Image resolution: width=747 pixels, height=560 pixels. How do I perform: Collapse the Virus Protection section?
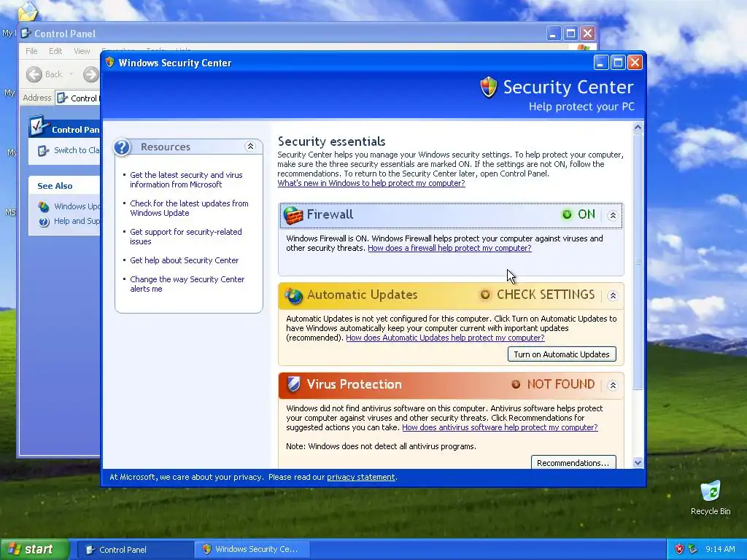613,385
